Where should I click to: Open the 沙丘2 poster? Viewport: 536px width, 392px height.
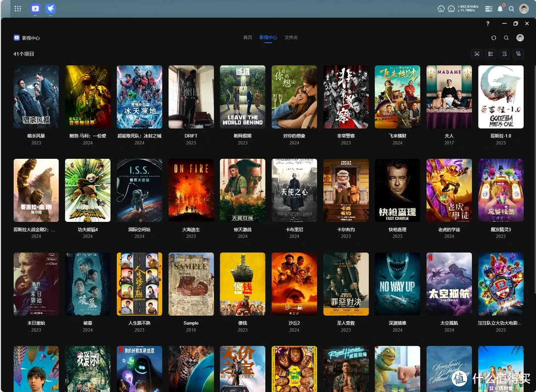pos(294,284)
